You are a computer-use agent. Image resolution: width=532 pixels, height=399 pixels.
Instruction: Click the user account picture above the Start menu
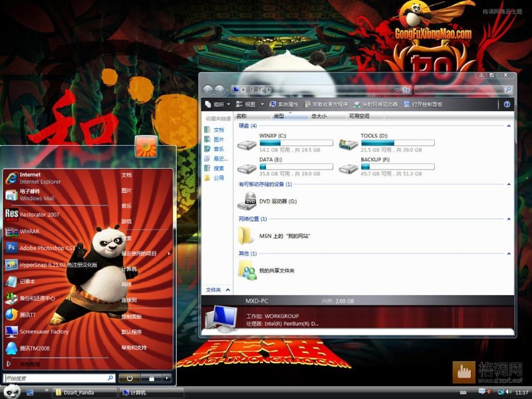click(146, 146)
